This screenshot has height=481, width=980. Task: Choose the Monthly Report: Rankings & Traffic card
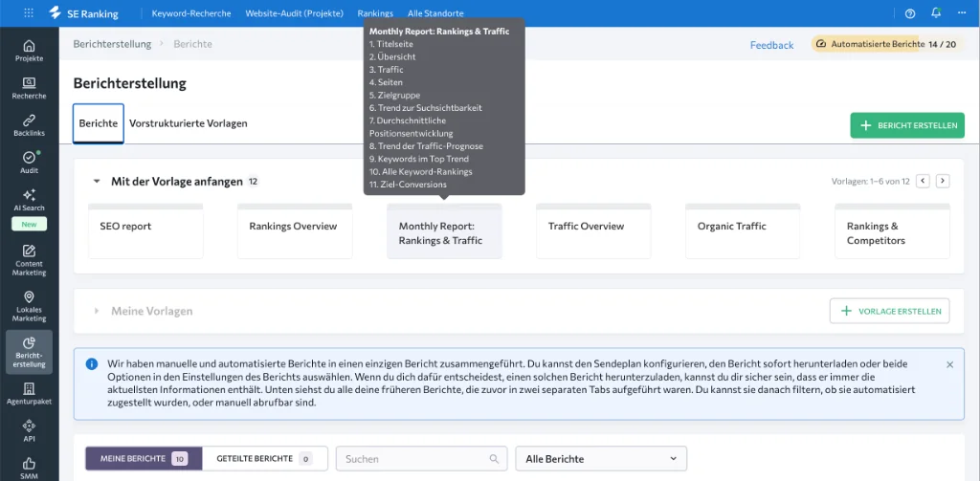pyautogui.click(x=444, y=231)
